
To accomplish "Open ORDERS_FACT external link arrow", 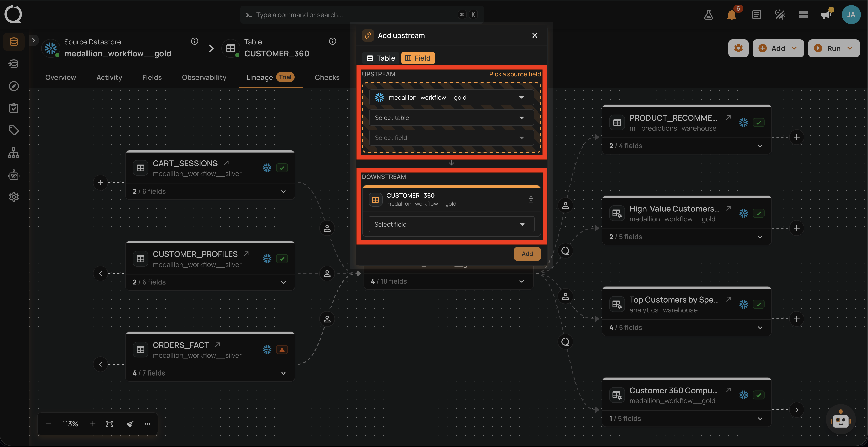I will pos(218,345).
